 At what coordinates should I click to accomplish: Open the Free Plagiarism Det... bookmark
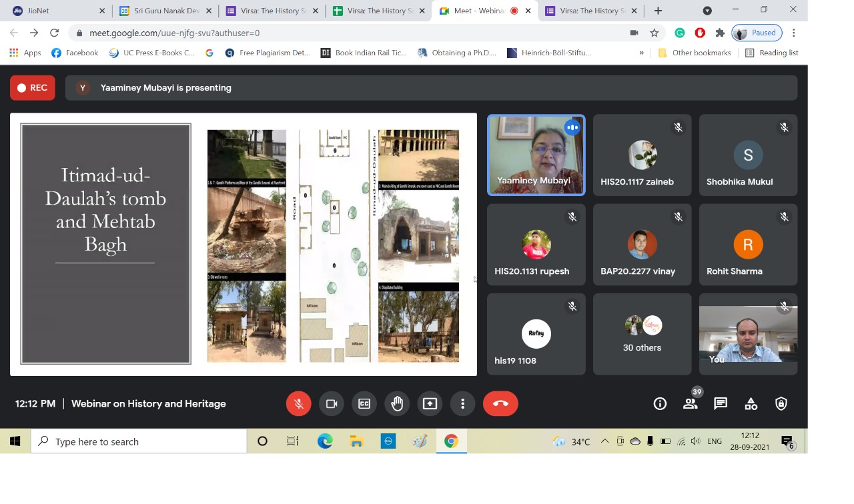[x=268, y=53]
